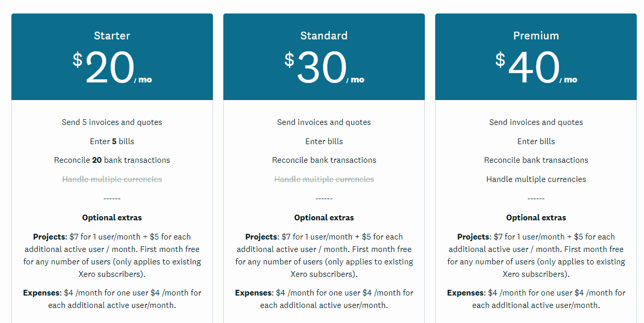Click the $30 per month price
The image size is (644, 323).
[x=324, y=68]
